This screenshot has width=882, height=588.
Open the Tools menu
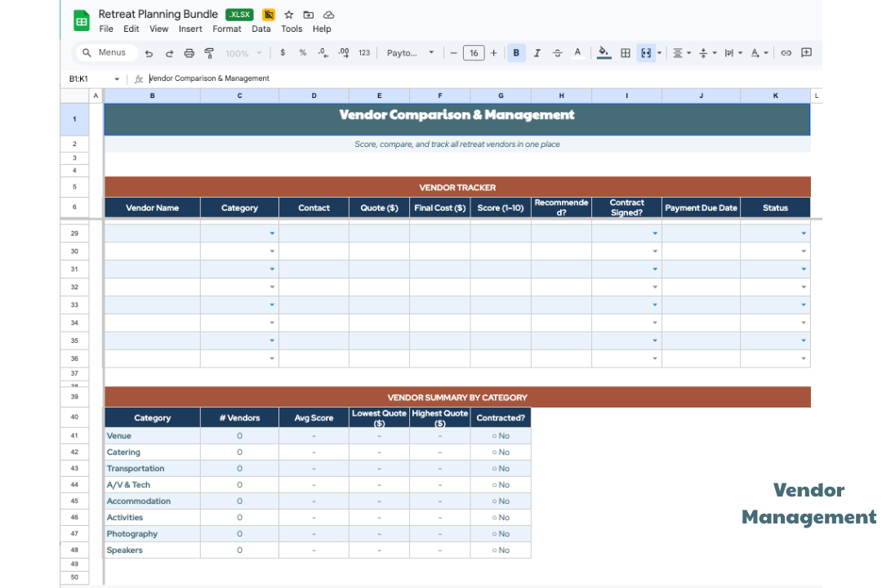coord(292,29)
